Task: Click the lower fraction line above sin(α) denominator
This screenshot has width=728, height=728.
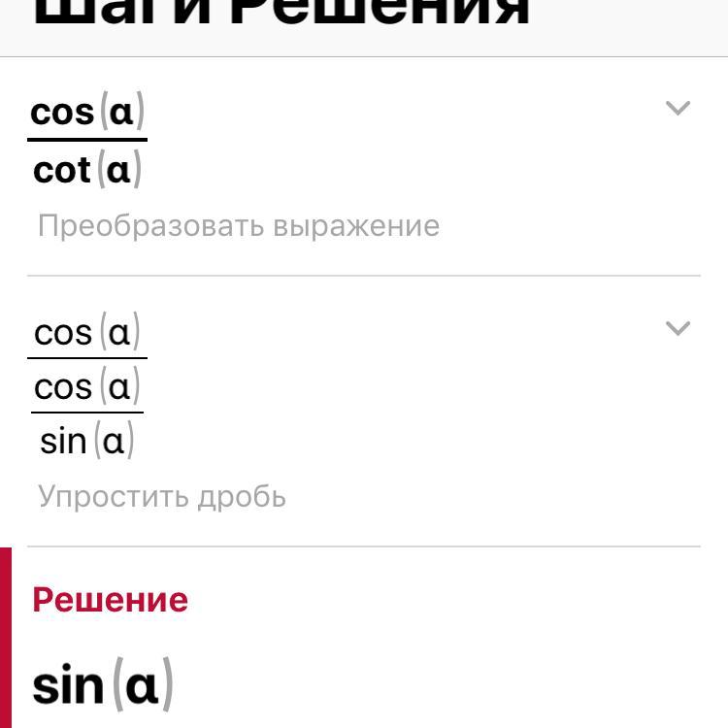Action: tap(87, 414)
